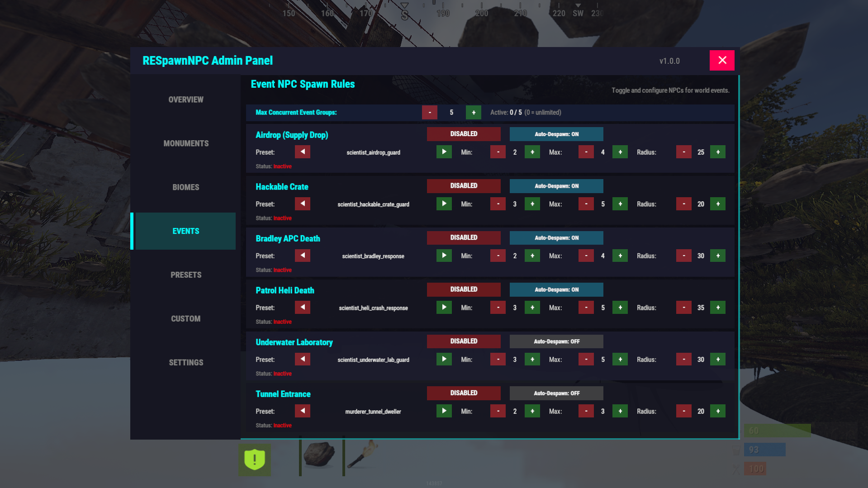The image size is (868, 488).
Task: Select next preset for Bradley APC Death
Action: click(x=444, y=256)
